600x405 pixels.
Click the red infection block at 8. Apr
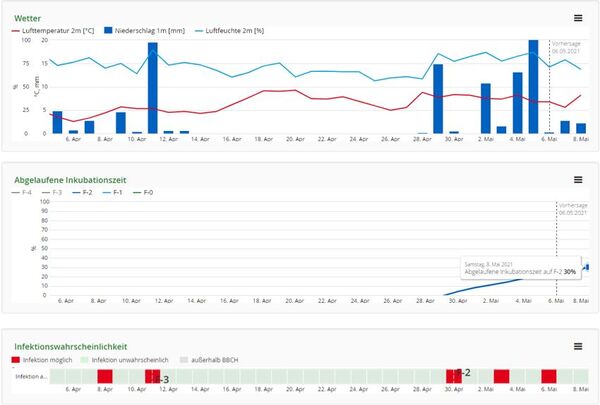(105, 376)
